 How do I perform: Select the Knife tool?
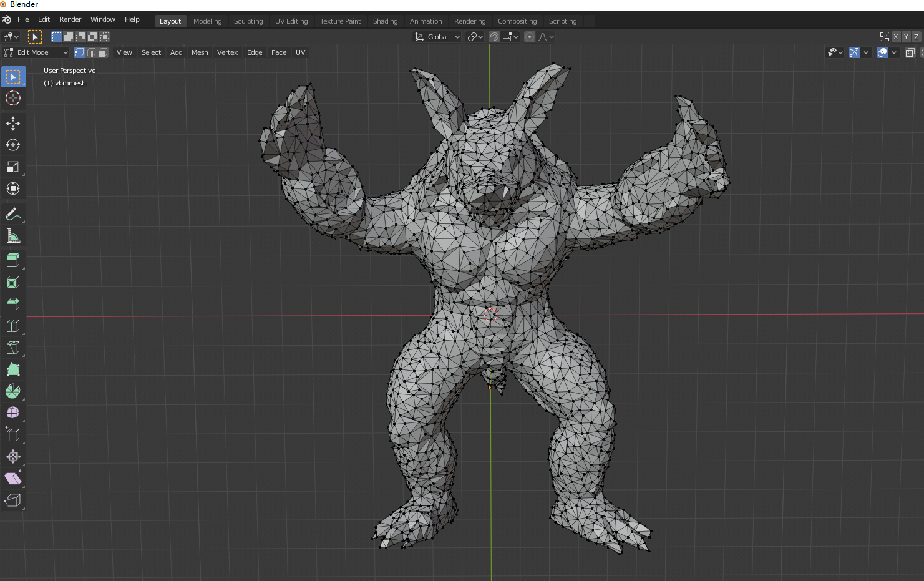click(13, 348)
